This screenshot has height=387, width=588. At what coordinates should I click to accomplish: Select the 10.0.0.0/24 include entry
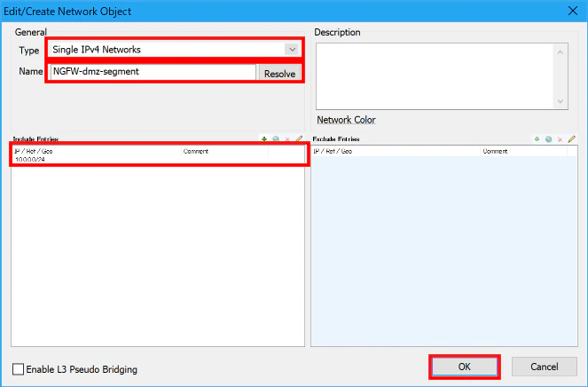(30, 160)
